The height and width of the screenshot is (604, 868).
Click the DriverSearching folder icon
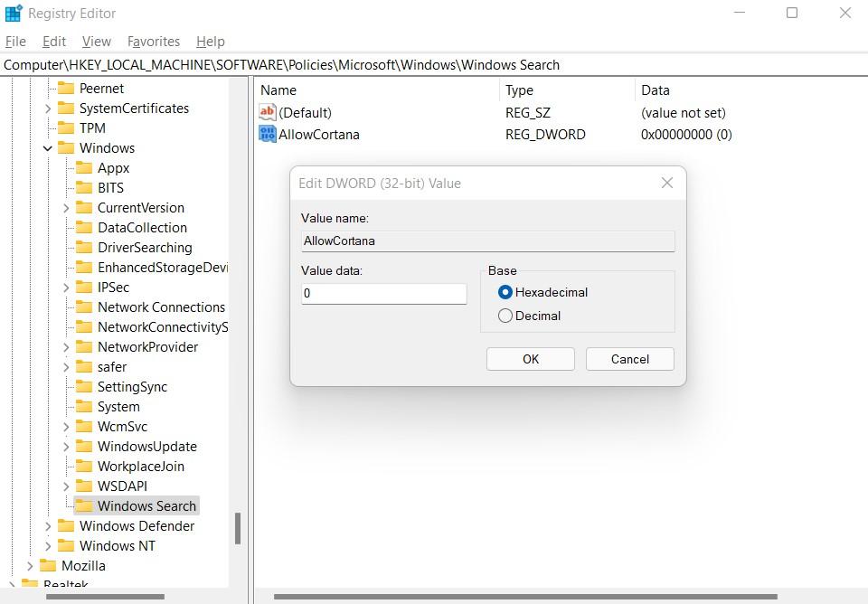tap(84, 248)
